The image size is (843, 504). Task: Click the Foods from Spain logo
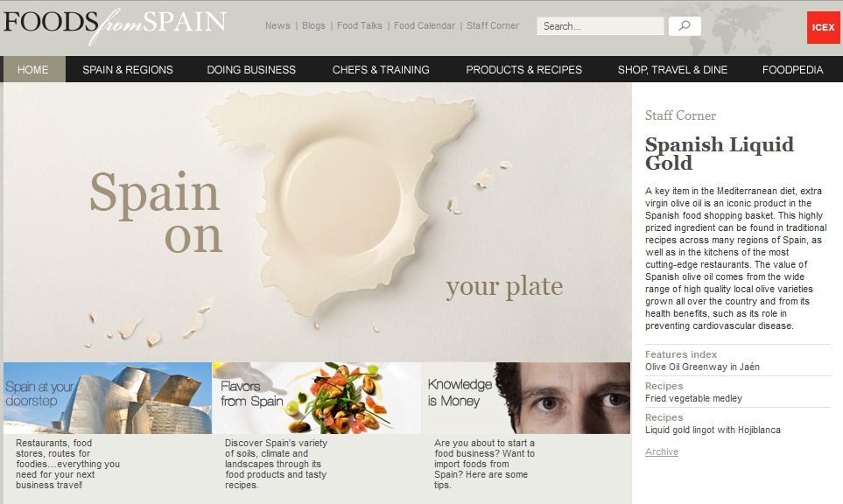click(115, 25)
